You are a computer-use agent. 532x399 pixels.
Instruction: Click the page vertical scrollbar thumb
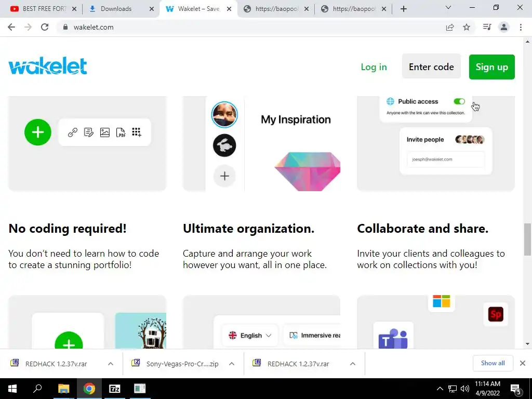527,239
